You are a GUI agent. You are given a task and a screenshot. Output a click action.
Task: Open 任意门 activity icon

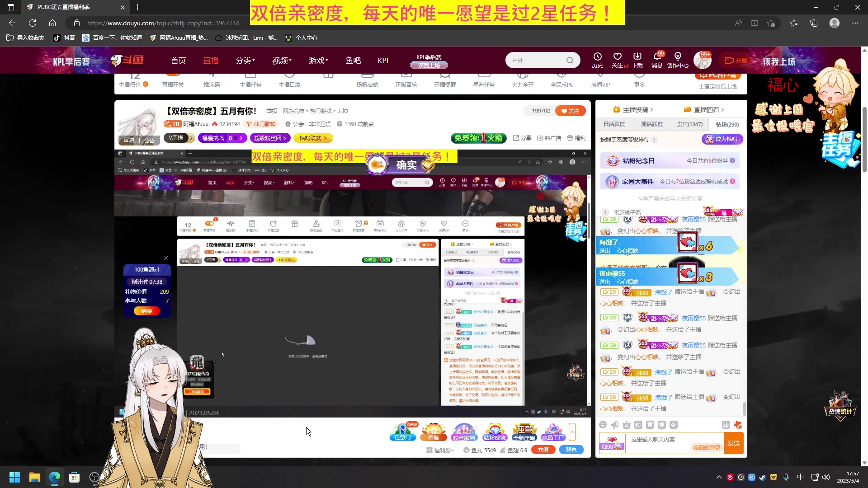point(403,432)
